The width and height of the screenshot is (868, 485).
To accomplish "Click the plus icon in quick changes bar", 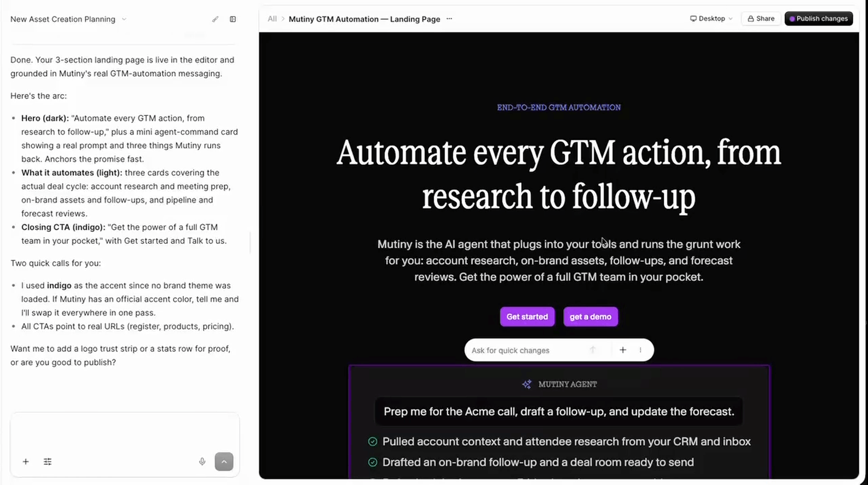I will click(x=623, y=350).
